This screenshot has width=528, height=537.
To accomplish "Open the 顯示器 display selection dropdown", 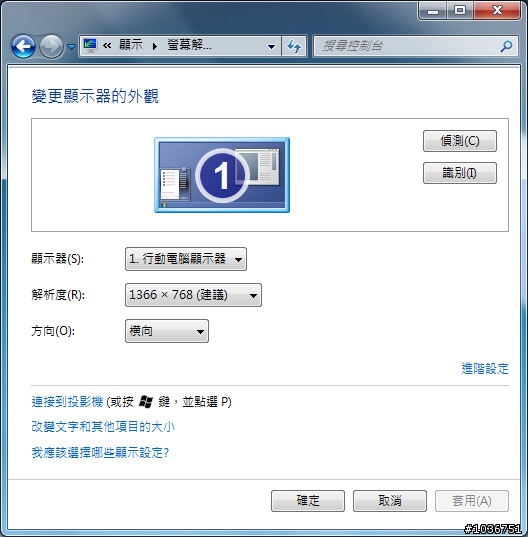I will pos(186,259).
